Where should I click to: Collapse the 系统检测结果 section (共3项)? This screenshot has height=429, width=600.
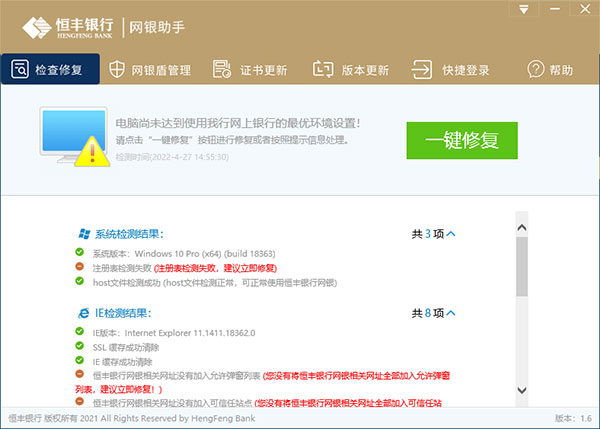[x=451, y=234]
